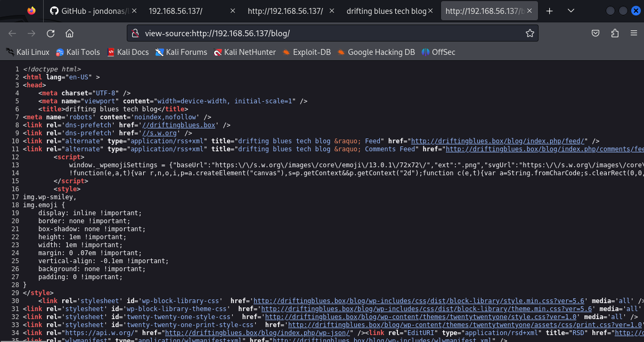Open the OffSec bookmark
Viewport: 644px width, 342px height.
coord(438,52)
